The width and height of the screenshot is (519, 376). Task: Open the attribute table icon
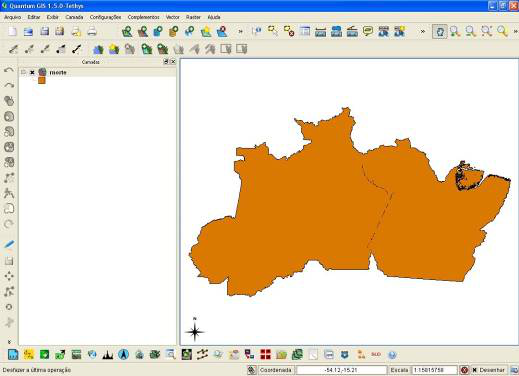point(305,32)
